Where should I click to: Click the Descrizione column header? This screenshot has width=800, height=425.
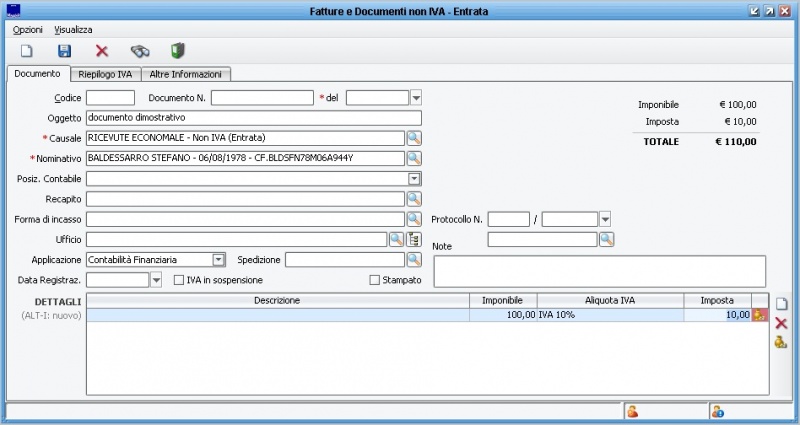click(278, 301)
